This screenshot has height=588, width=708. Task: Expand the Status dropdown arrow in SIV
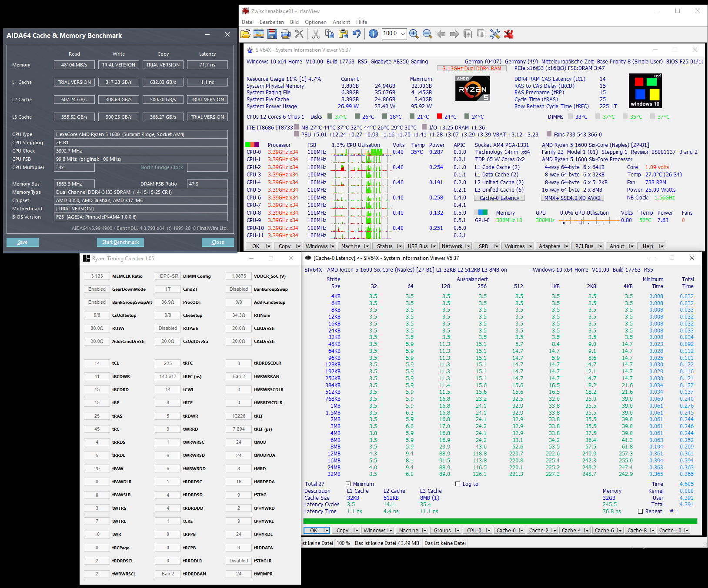[x=400, y=246]
